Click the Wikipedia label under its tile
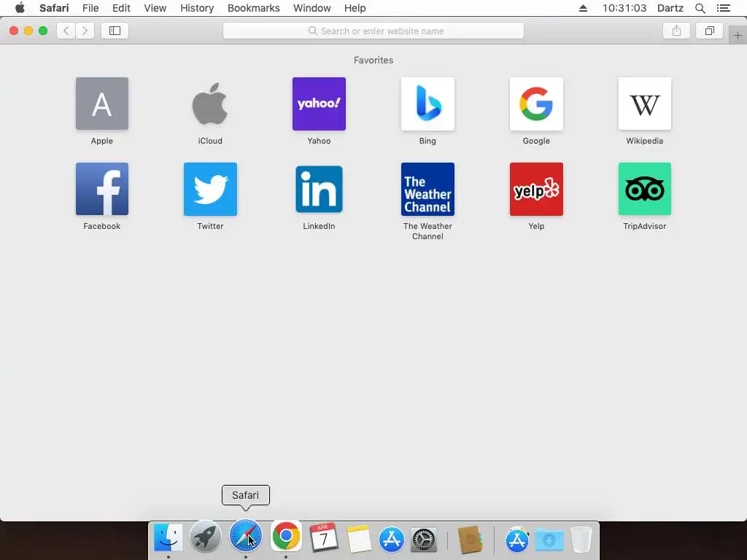The image size is (747, 560). pyautogui.click(x=645, y=141)
